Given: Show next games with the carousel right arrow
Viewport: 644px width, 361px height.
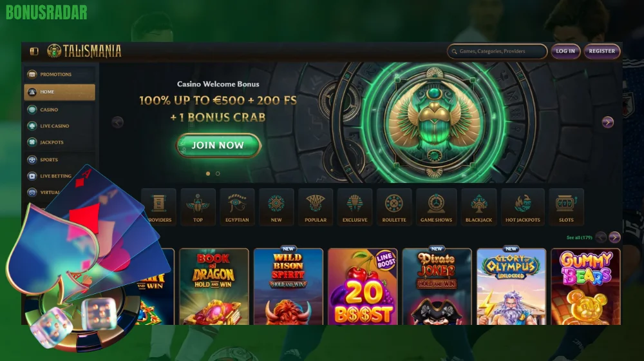Looking at the screenshot, I should (x=614, y=237).
